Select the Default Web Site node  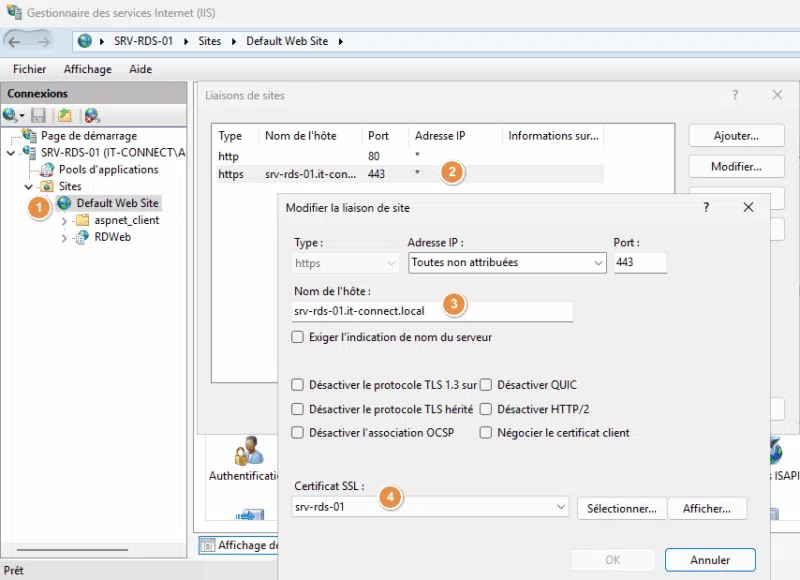(117, 203)
